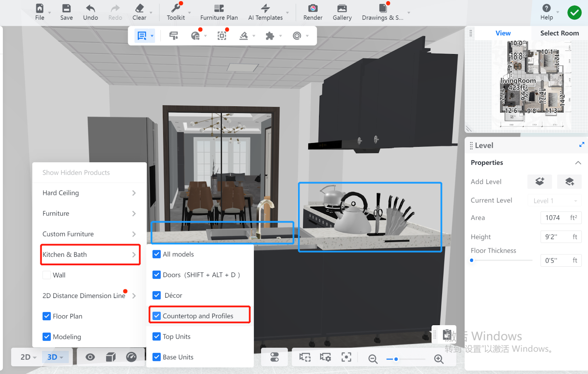Viewport: 588px width, 374px height.
Task: Toggle the Doors checkbox
Action: tap(157, 275)
